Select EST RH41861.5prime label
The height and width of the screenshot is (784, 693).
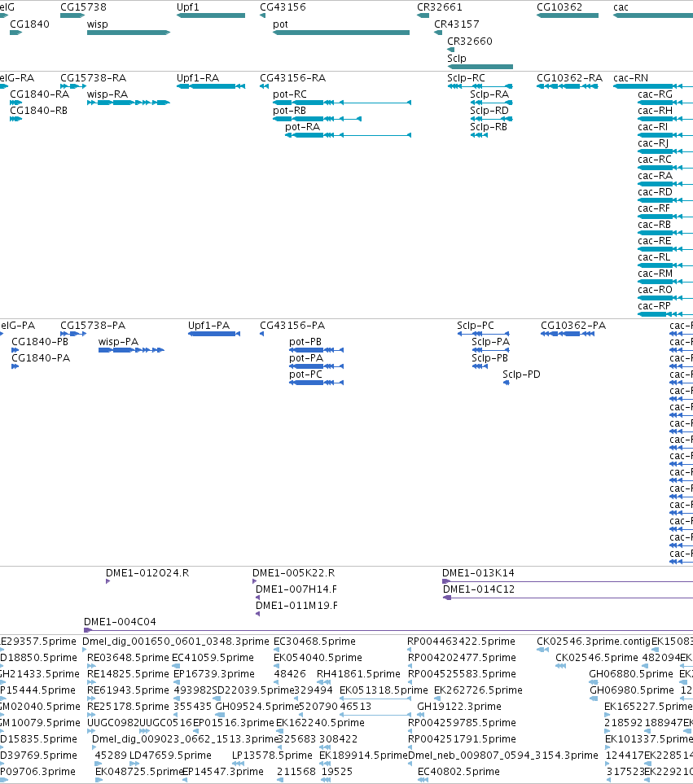coord(358,674)
